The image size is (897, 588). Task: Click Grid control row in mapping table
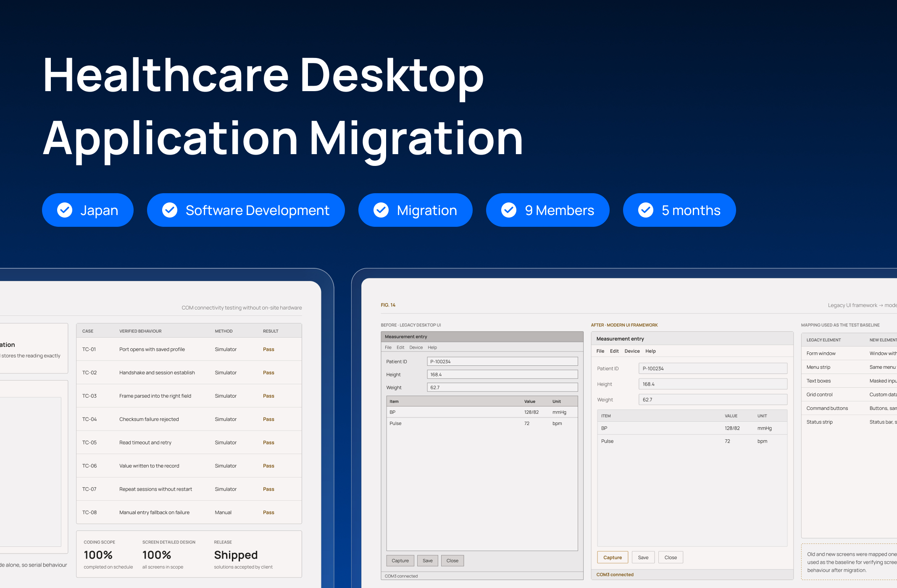tap(849, 394)
